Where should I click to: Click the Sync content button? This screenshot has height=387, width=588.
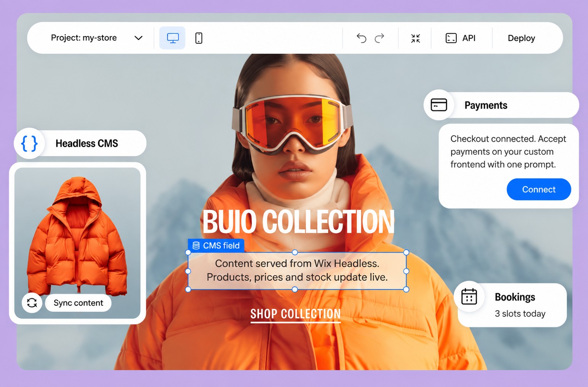[x=78, y=303]
